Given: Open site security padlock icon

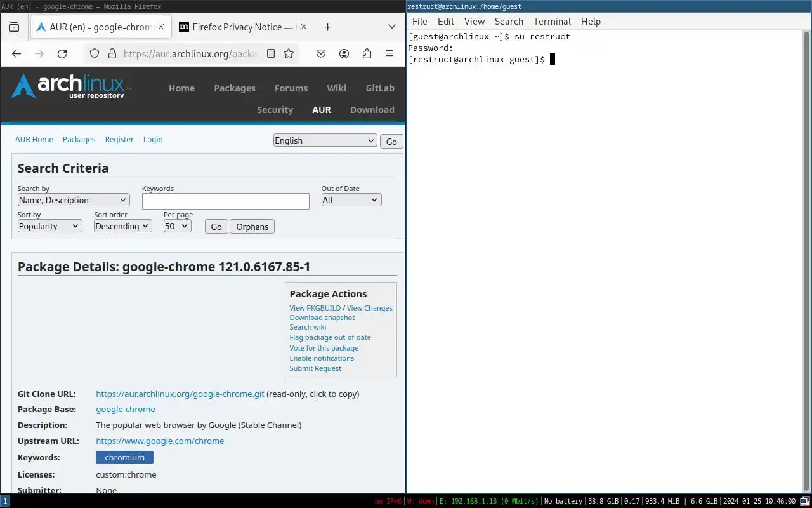Looking at the screenshot, I should pyautogui.click(x=112, y=54).
